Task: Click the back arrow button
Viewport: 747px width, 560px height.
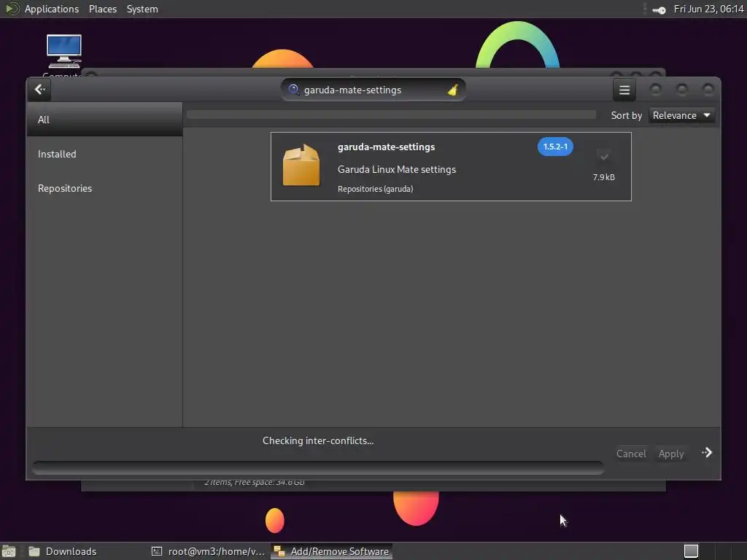Action: pyautogui.click(x=39, y=90)
